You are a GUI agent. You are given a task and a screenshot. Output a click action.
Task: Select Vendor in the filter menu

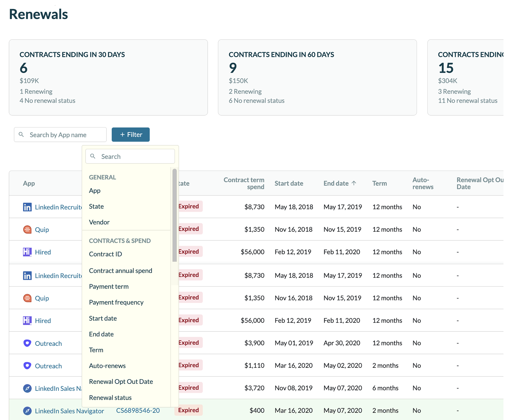(99, 222)
